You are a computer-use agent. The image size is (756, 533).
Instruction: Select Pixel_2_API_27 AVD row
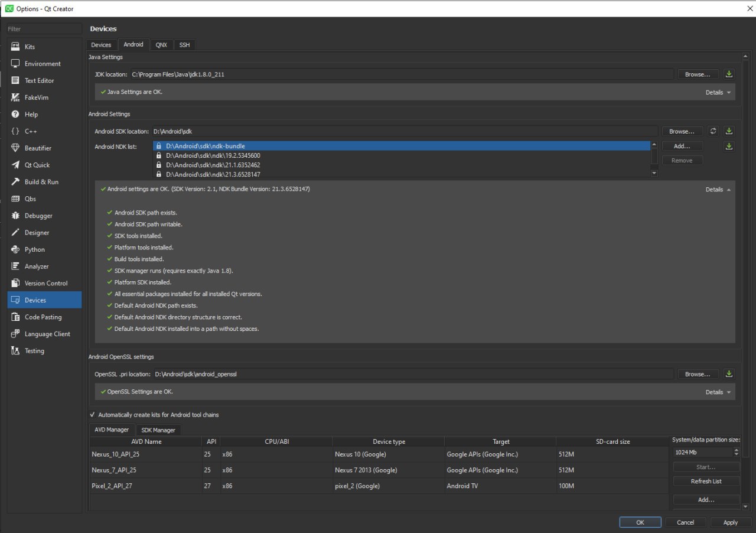point(379,486)
